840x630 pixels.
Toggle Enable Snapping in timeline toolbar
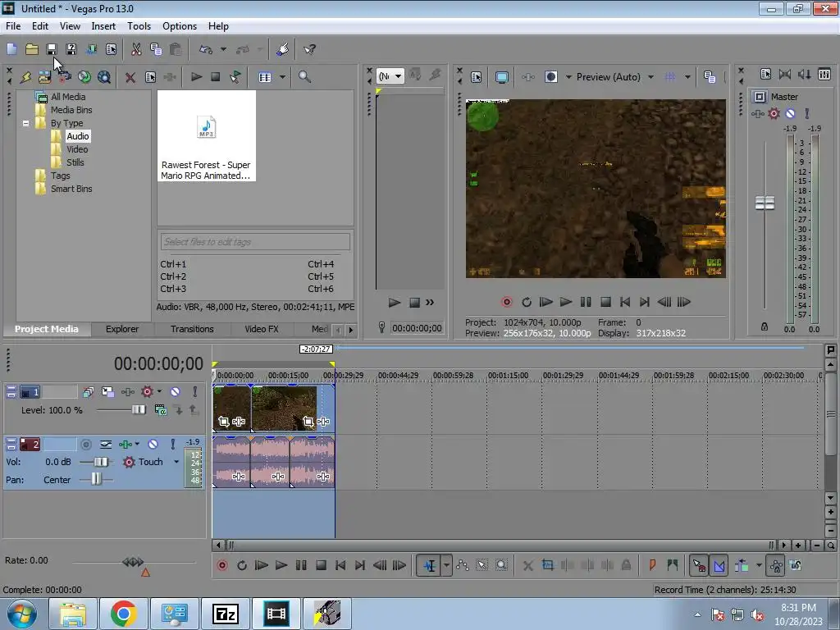[699, 565]
